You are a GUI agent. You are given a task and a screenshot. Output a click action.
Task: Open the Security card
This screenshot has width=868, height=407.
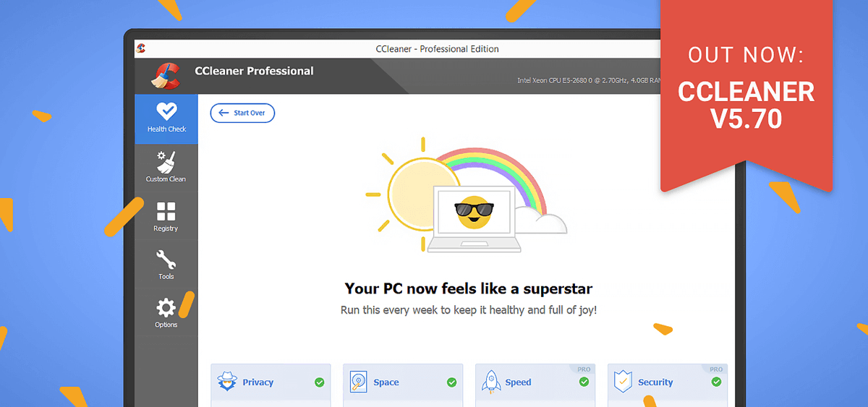point(668,385)
